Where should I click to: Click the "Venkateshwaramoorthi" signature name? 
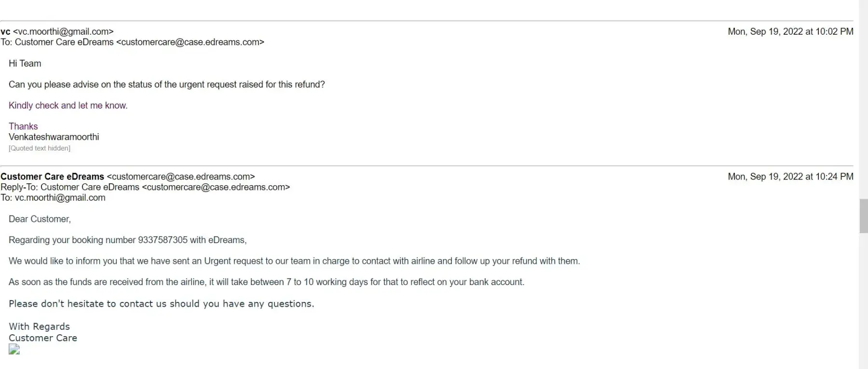pyautogui.click(x=54, y=137)
